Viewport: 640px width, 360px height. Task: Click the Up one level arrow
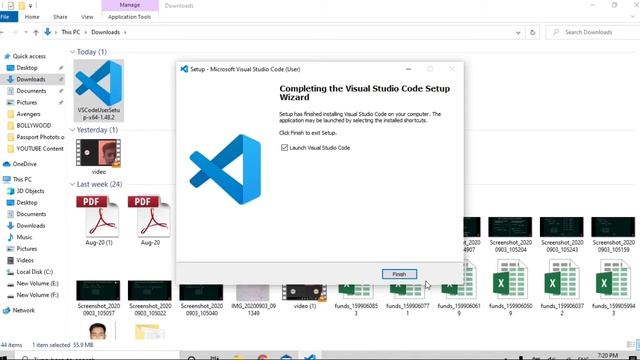click(36, 32)
